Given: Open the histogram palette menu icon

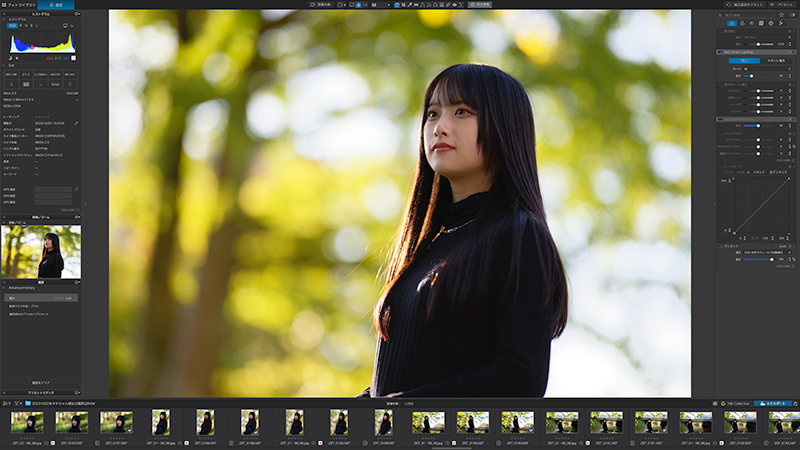Looking at the screenshot, I should 77,14.
